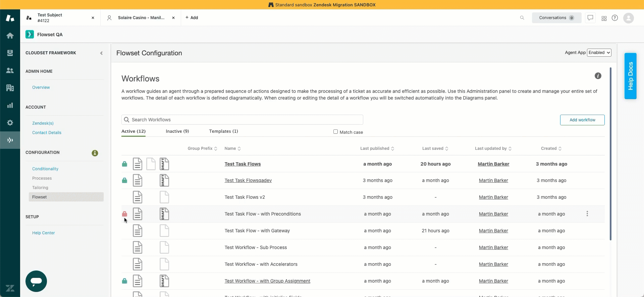Open the Contact Details link
Image resolution: width=644 pixels, height=297 pixels.
pos(47,133)
